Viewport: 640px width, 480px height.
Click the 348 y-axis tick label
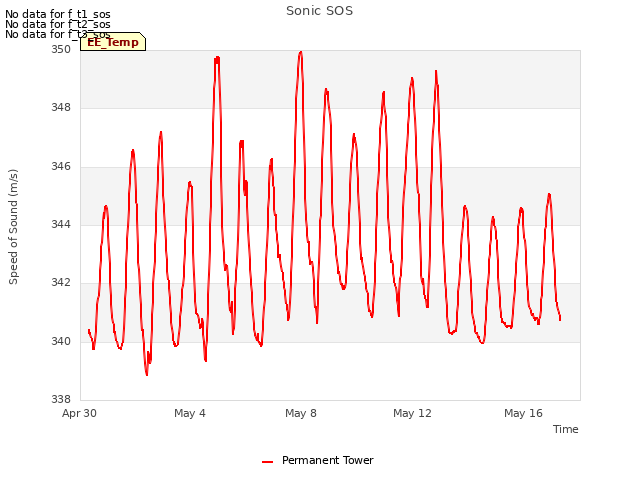(60, 108)
